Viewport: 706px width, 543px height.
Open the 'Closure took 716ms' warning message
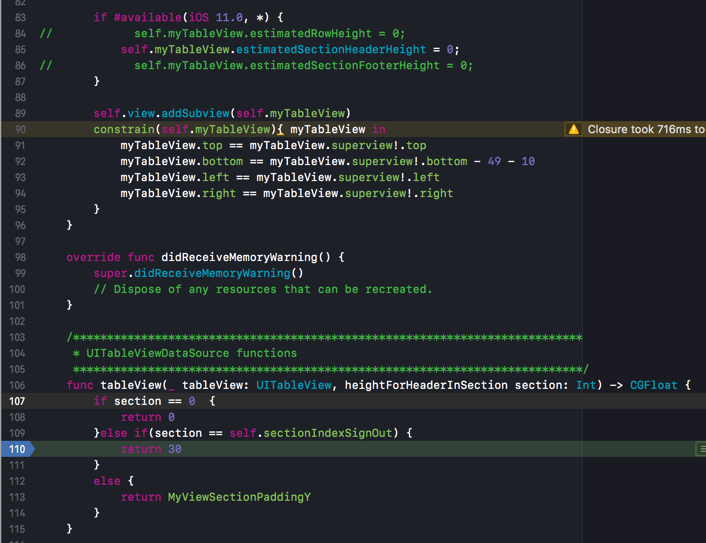646,130
